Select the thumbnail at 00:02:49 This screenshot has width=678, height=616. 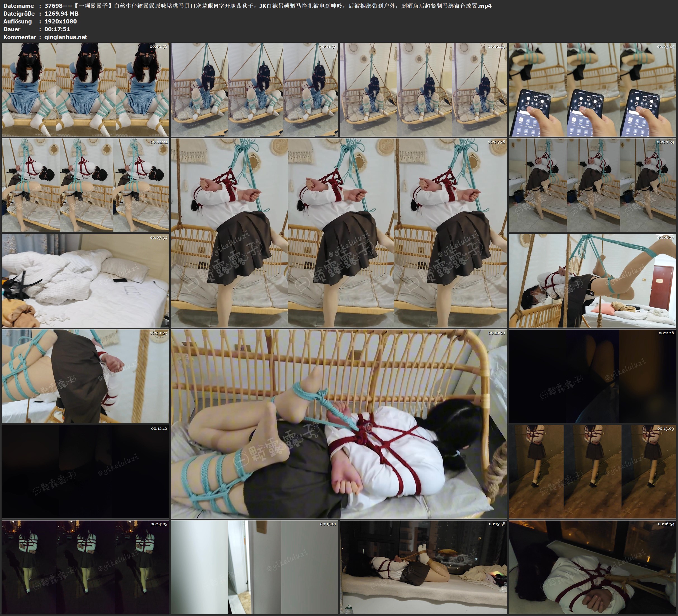click(424, 89)
